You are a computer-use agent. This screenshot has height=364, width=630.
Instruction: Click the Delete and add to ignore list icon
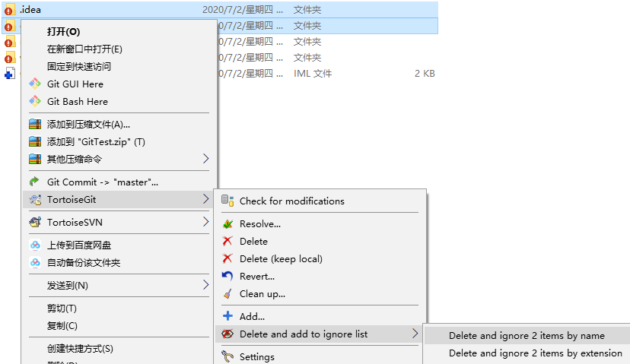click(x=228, y=334)
